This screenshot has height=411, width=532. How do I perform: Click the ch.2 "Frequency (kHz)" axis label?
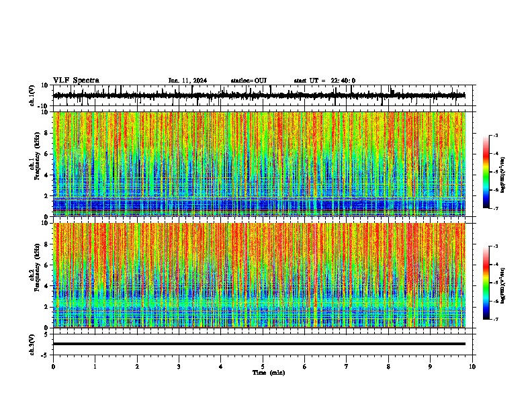coord(38,267)
